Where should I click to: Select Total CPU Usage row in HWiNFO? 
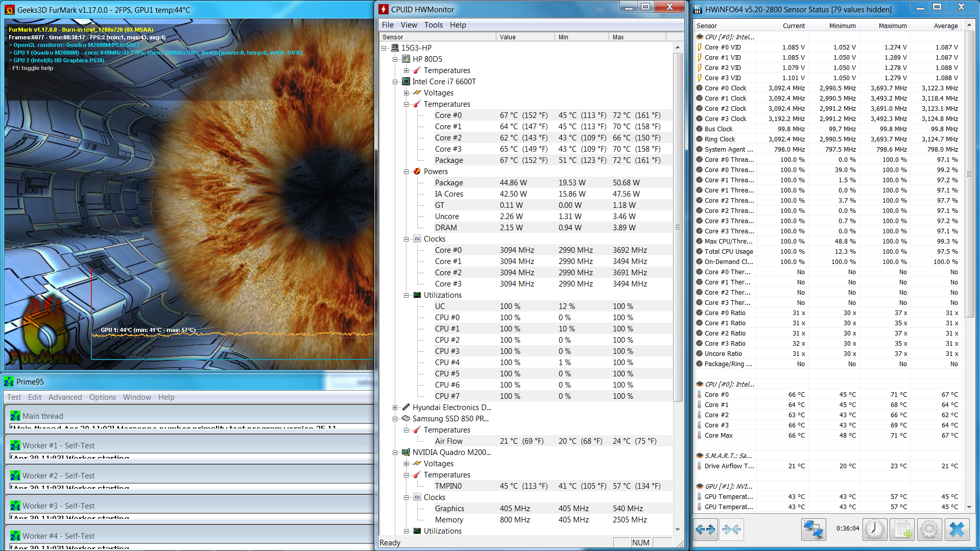click(x=828, y=251)
